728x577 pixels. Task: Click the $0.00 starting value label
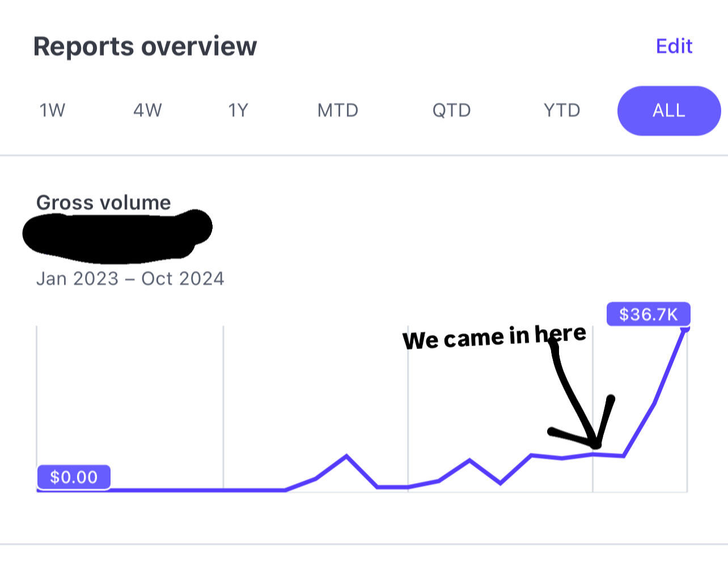[74, 477]
